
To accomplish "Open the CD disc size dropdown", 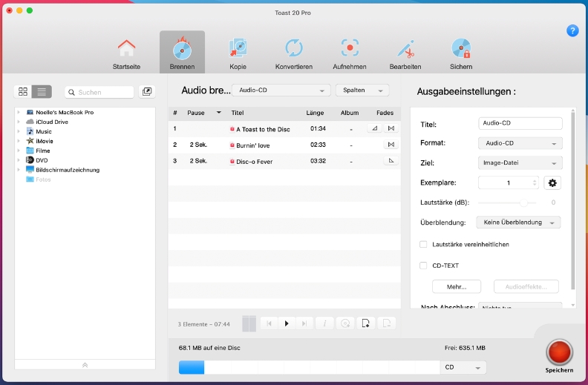I will click(x=463, y=367).
